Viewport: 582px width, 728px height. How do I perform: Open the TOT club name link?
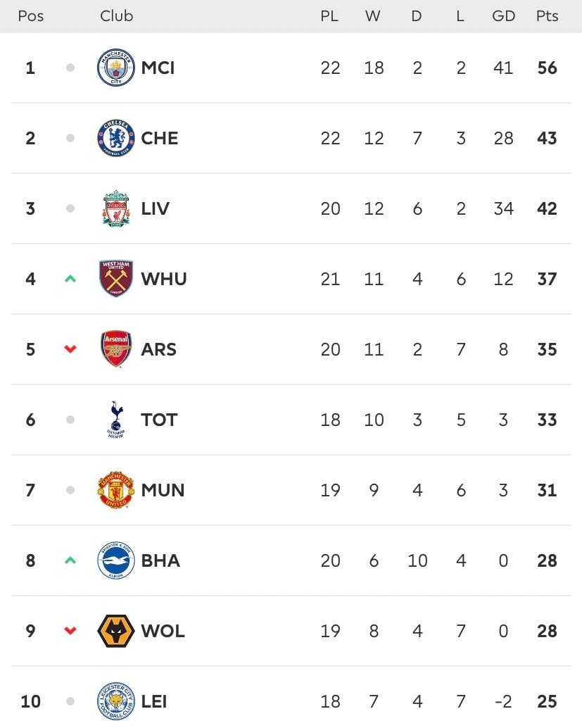coord(159,420)
